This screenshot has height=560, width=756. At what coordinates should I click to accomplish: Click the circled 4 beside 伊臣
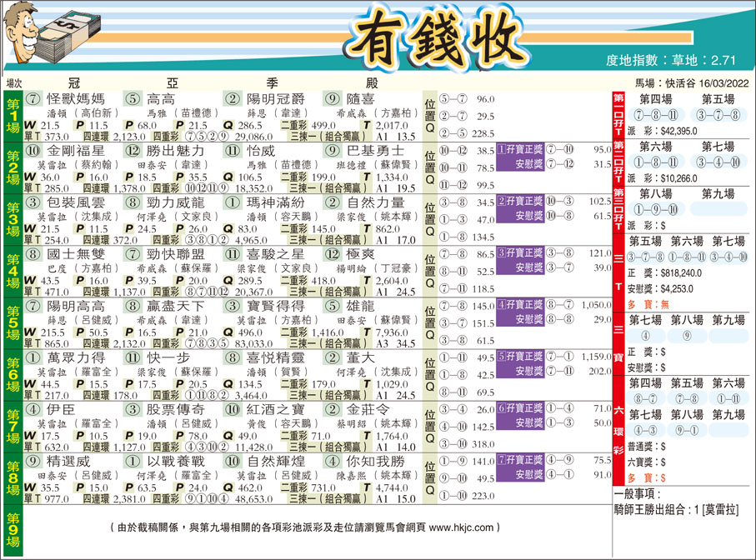coord(32,409)
